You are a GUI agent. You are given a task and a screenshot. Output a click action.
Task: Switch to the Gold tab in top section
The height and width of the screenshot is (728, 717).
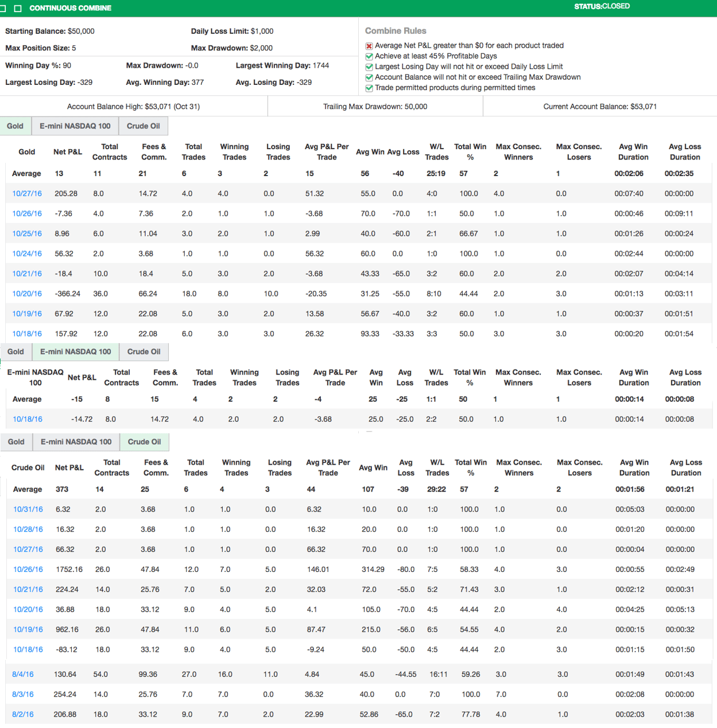[15, 126]
